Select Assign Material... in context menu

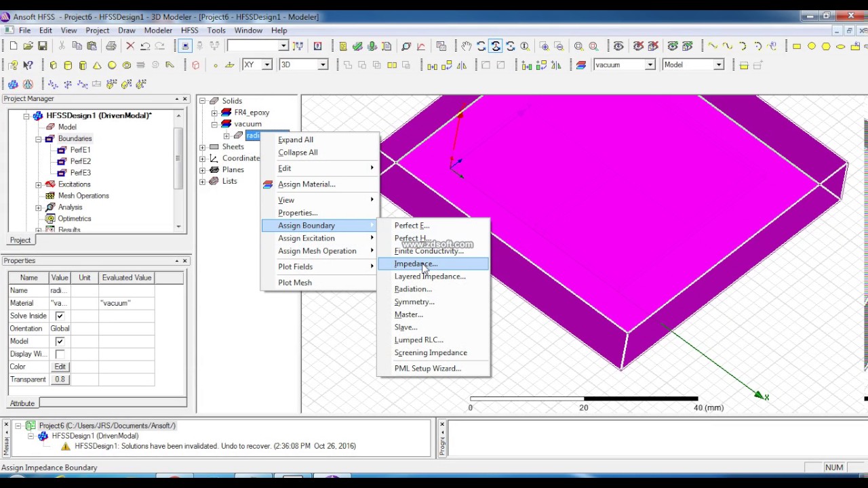pos(319,184)
